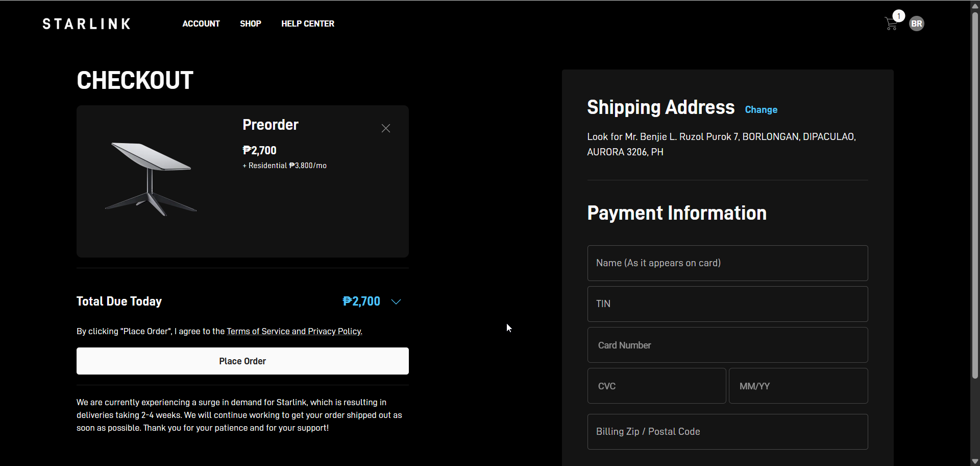
Task: Focus the Billing Zip / Postal Code field
Action: pos(727,432)
